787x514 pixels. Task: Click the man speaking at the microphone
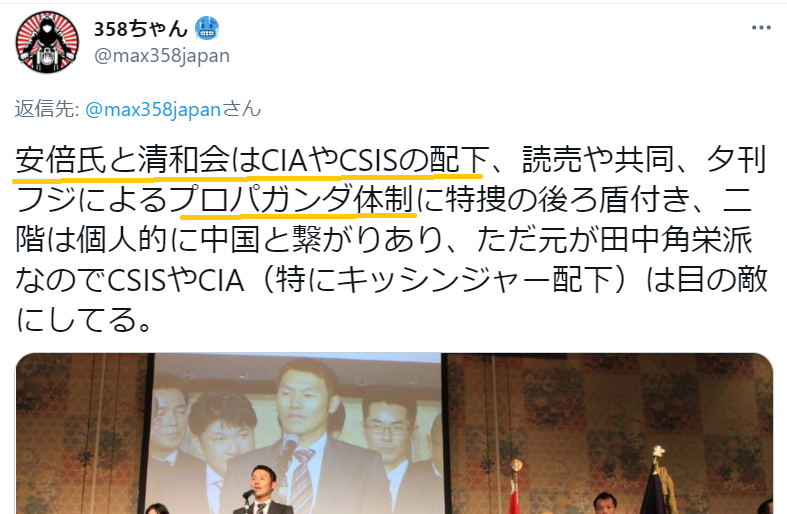263,490
